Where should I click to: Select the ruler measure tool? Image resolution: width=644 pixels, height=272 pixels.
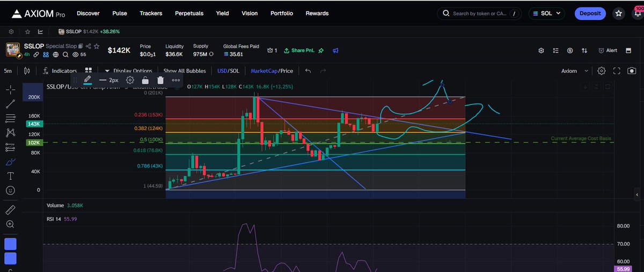[10, 209]
